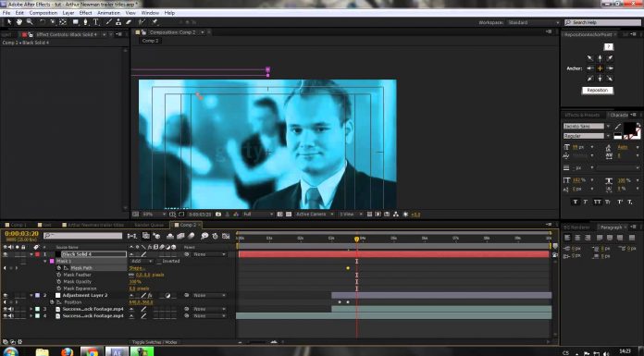Click Faux Bold button in Character panel
This screenshot has width=644, height=356.
pyautogui.click(x=575, y=202)
